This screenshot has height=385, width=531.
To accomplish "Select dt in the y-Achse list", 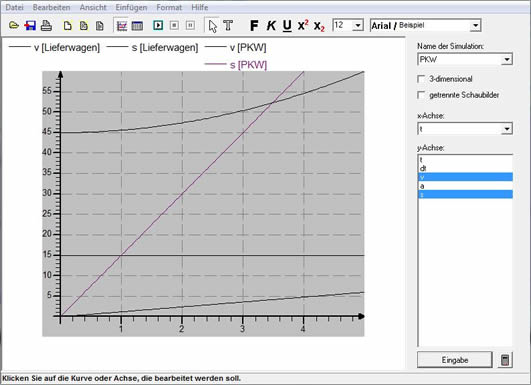I will click(465, 168).
